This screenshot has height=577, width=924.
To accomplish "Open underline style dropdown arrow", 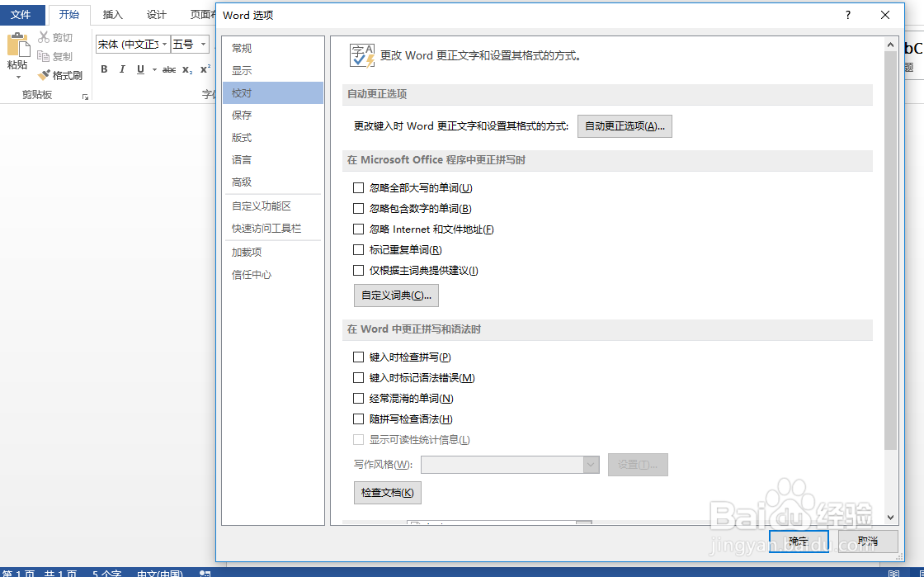I will pyautogui.click(x=154, y=69).
